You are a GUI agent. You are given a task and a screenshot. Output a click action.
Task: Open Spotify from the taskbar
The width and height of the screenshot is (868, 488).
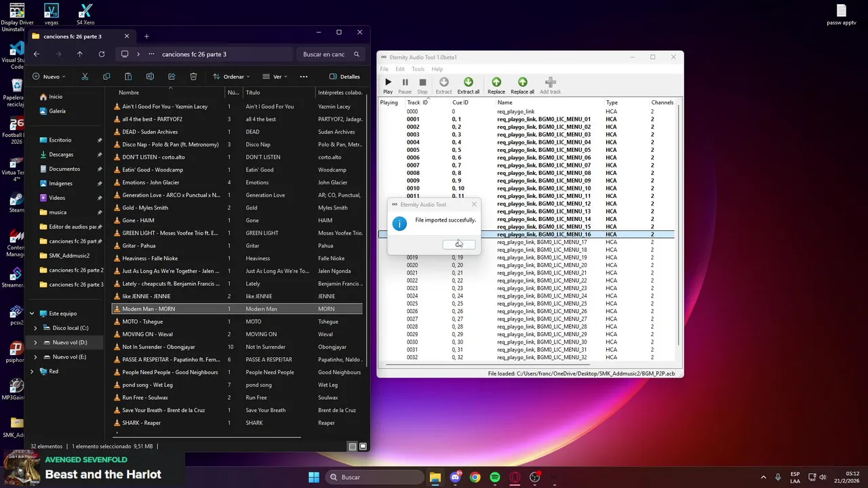click(x=495, y=477)
